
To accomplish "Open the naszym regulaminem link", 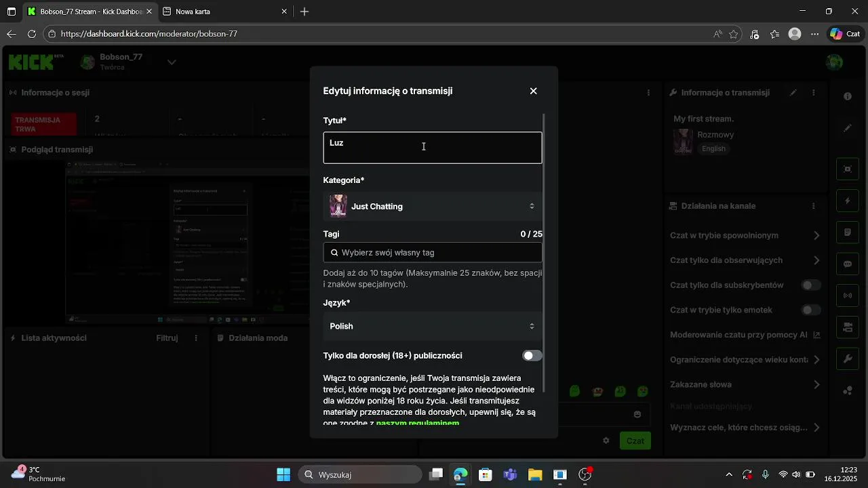I will [x=418, y=423].
